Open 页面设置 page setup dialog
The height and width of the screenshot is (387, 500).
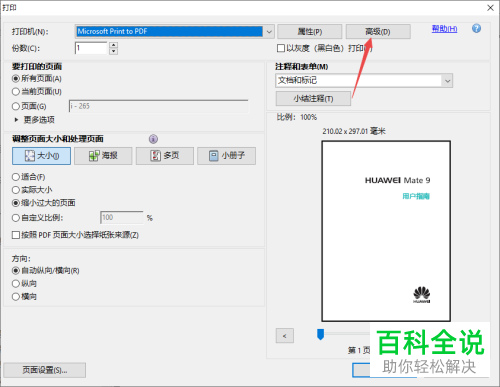(45, 370)
